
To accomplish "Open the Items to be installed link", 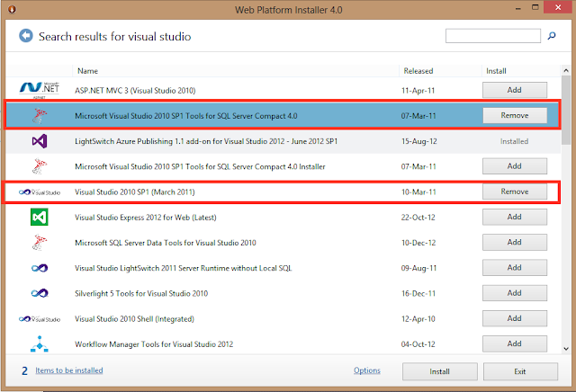I will (69, 370).
